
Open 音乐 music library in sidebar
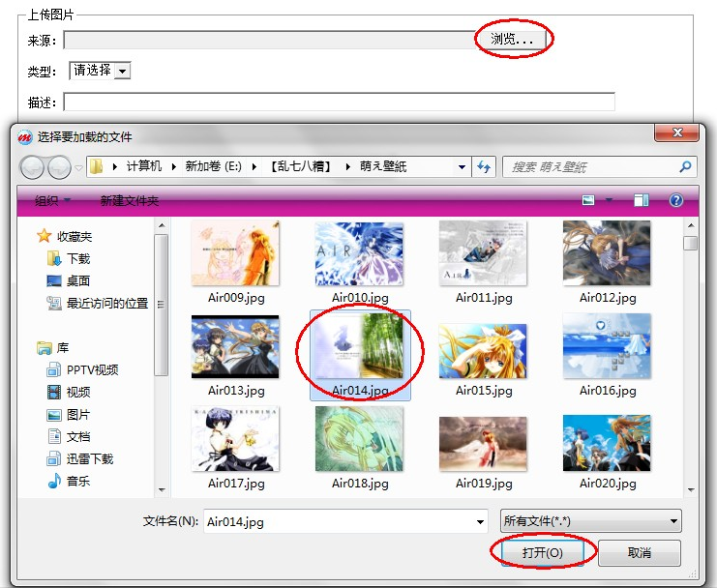click(69, 481)
